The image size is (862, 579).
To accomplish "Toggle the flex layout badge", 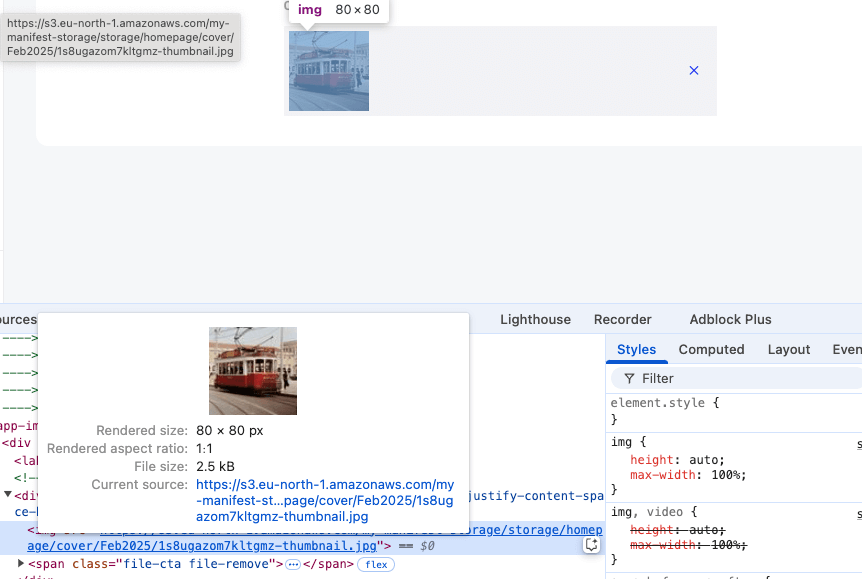I will tap(376, 565).
